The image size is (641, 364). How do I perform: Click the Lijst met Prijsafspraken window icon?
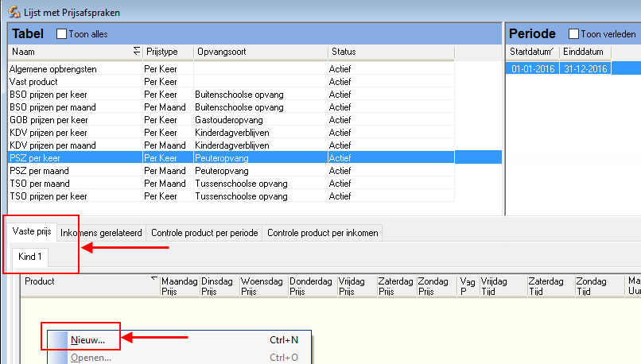[x=13, y=11]
